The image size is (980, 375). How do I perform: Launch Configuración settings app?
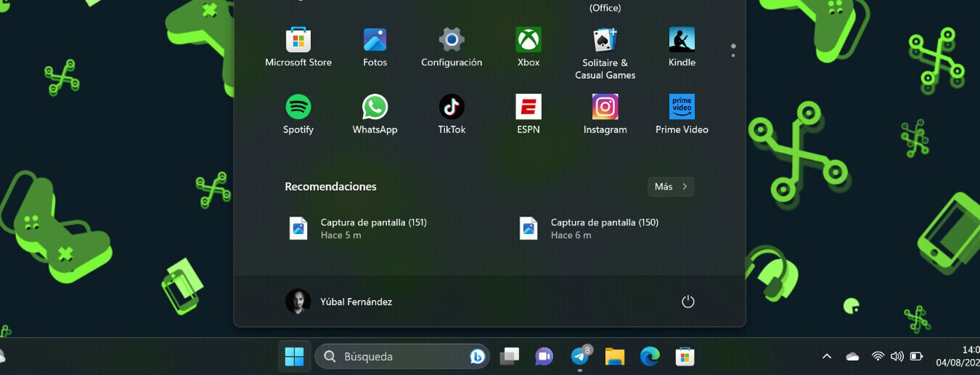(452, 48)
